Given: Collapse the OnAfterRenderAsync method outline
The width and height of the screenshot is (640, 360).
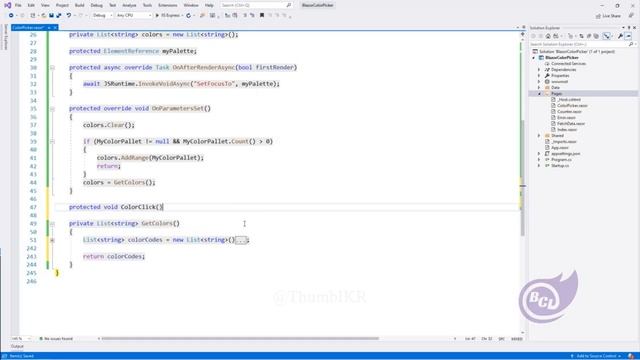Looking at the screenshot, I should (x=52, y=67).
